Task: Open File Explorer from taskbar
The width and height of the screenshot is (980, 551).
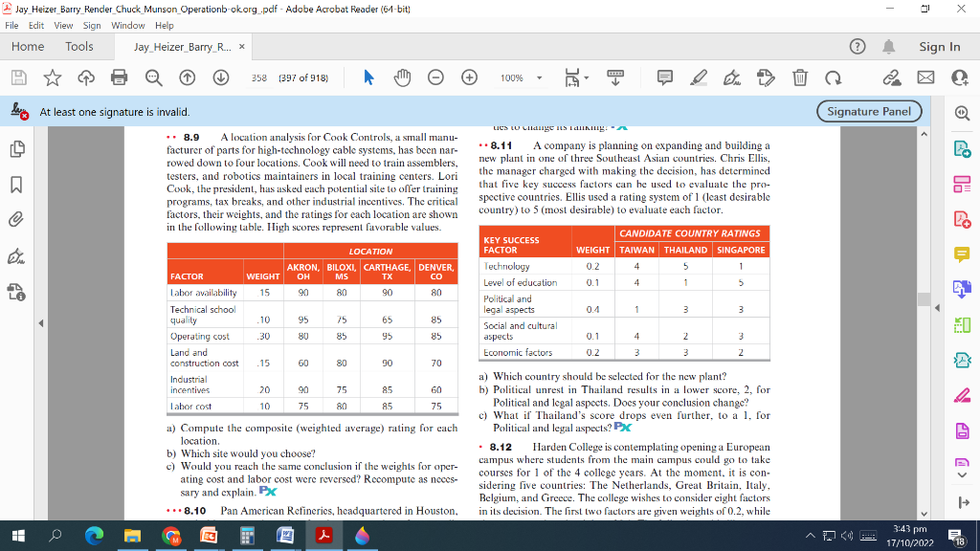Action: click(x=132, y=536)
